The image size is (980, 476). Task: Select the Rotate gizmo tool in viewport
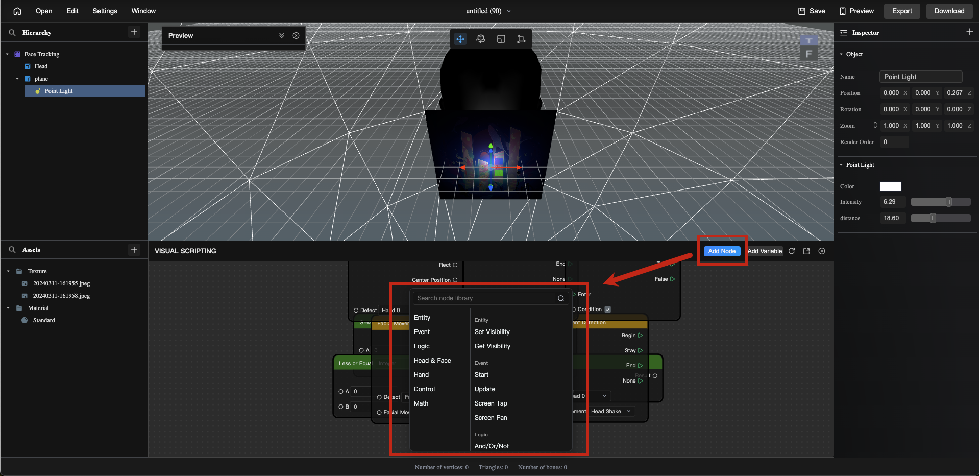tap(481, 39)
